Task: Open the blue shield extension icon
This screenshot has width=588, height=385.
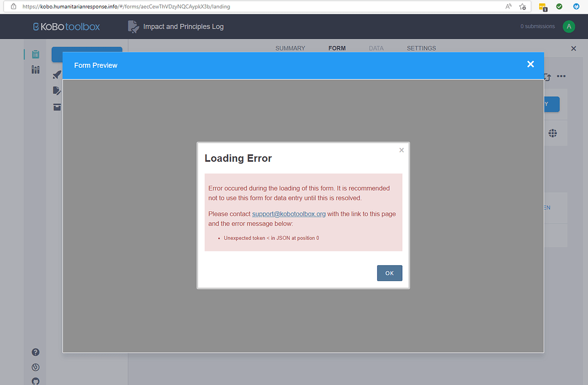Action: coord(576,6)
